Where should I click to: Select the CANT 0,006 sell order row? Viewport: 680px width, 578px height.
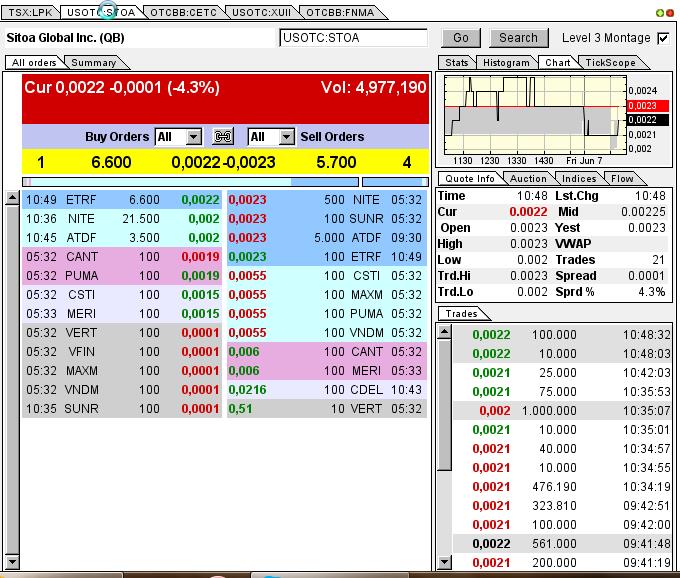(x=327, y=352)
